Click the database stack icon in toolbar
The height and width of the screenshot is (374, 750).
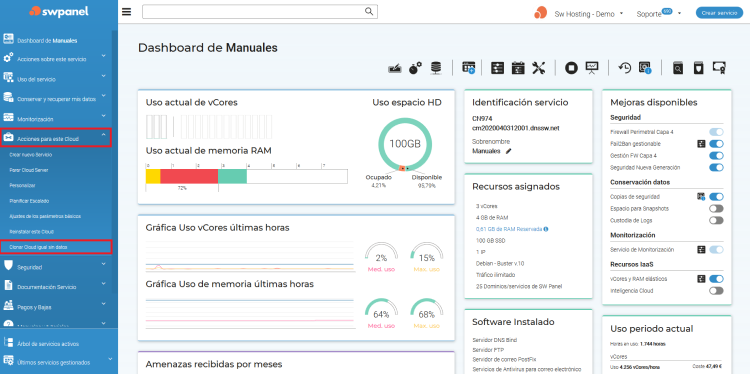(x=436, y=68)
